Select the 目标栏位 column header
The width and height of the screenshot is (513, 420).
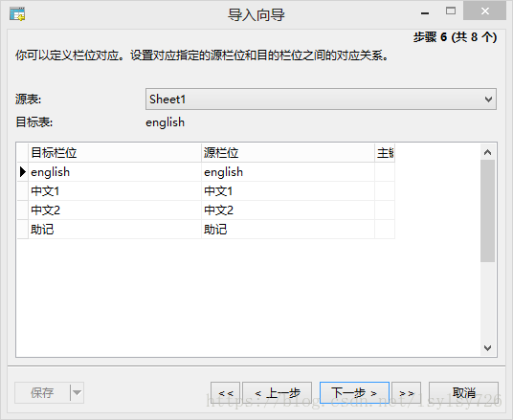(115, 153)
